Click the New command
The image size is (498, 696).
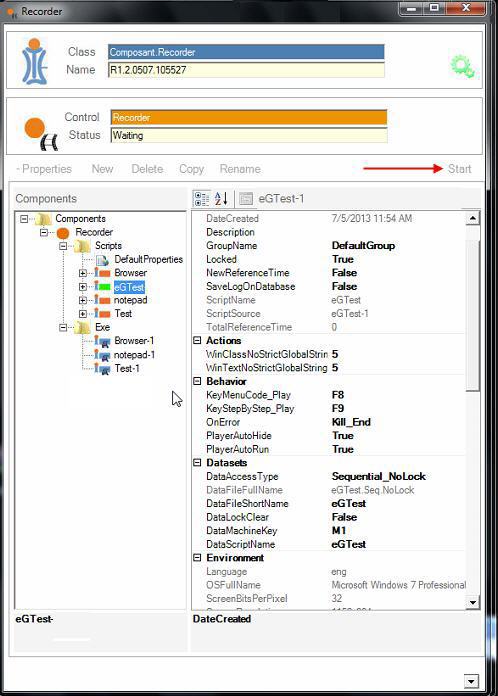tap(103, 169)
